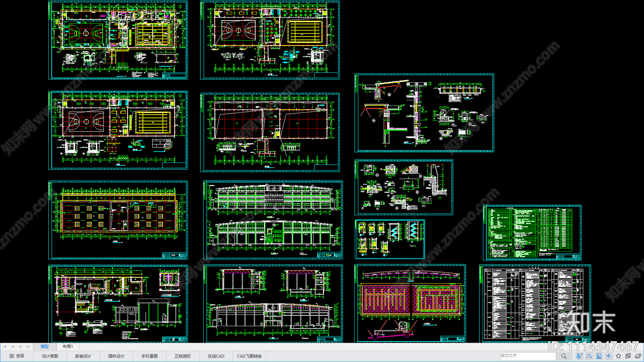The width and height of the screenshot is (644, 362).
Task: Toggle the dimension snap N icon
Action: pos(589,356)
